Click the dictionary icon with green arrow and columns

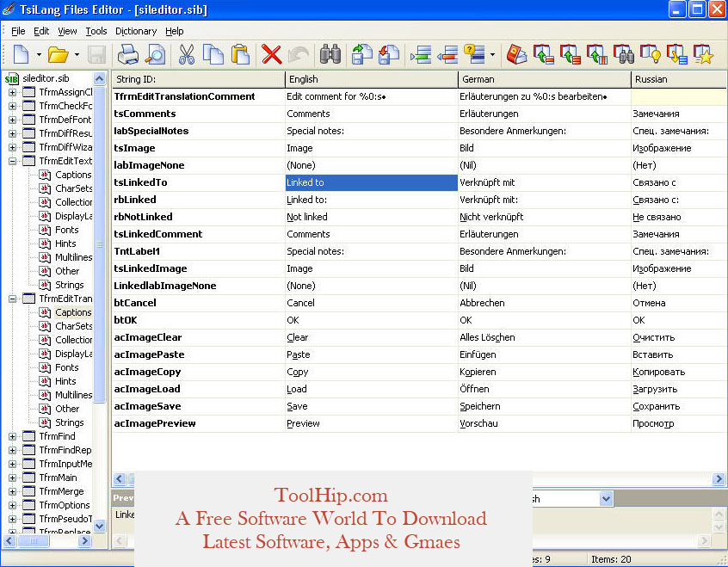(x=597, y=55)
